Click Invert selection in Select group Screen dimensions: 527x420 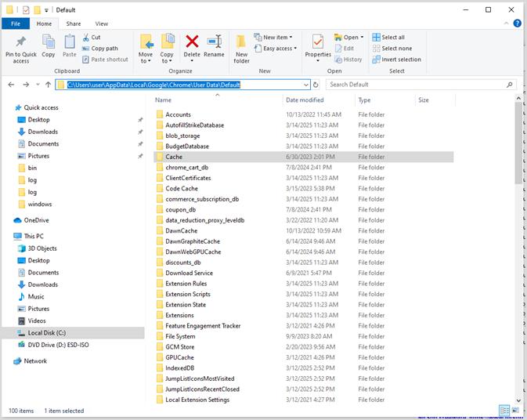click(x=396, y=60)
